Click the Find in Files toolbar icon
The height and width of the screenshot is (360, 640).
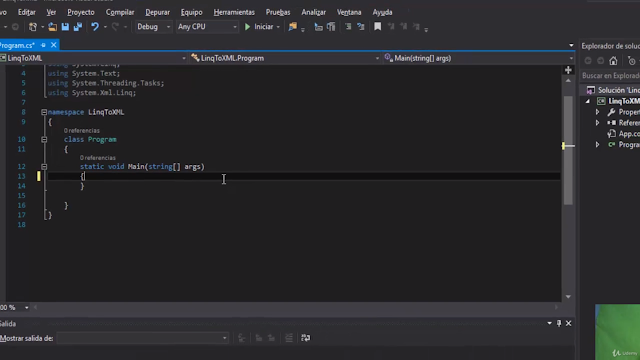(293, 27)
